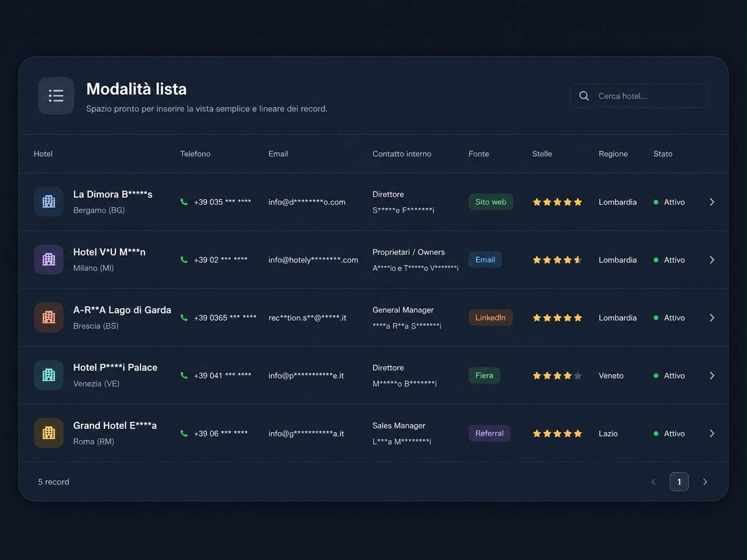Expand the La Dimora row chevron

click(712, 202)
